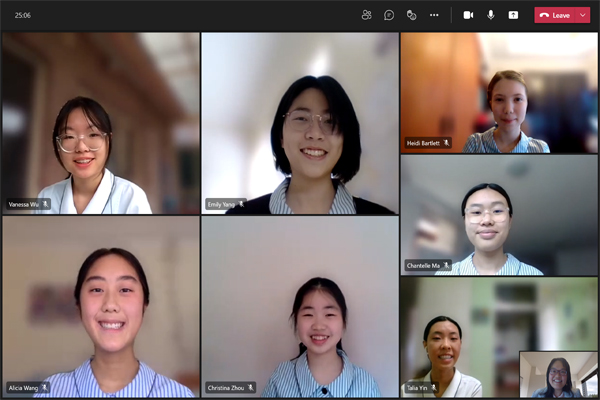Image resolution: width=600 pixels, height=400 pixels.
Task: Click Emily Yang's muted mic icon
Action: click(x=241, y=204)
